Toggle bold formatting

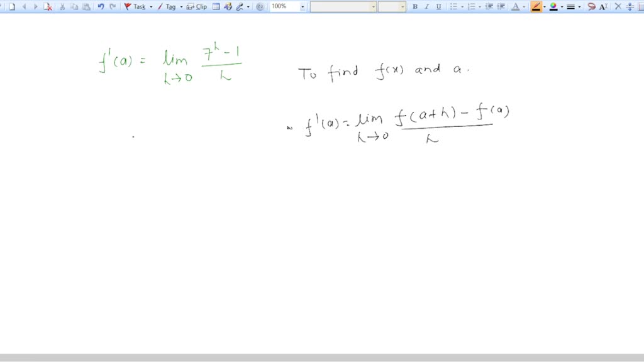(414, 6)
